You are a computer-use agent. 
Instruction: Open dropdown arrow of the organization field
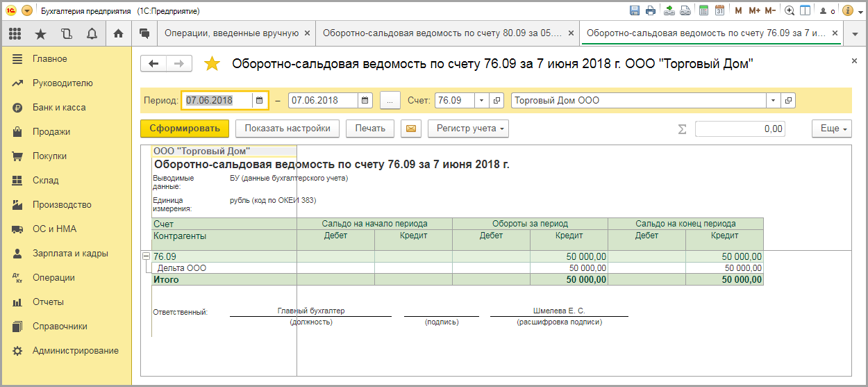click(x=774, y=100)
